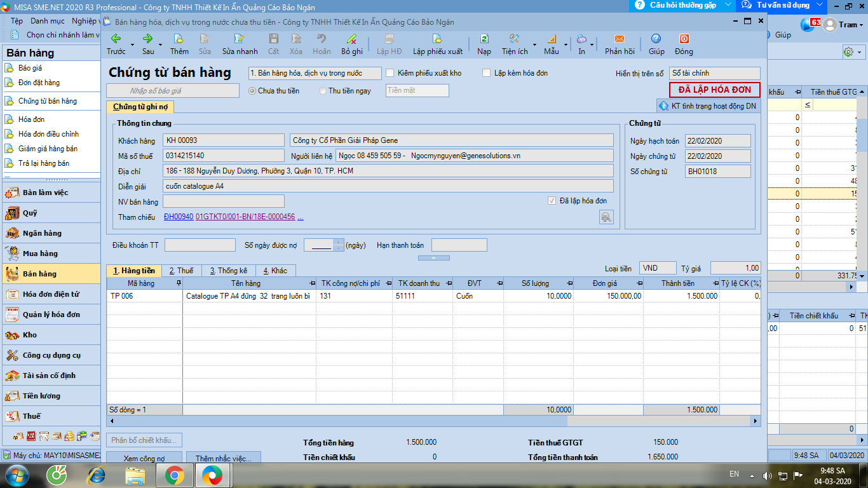Viewport: 868px width, 488px height.
Task: Open the Thống kê tab
Action: (228, 271)
